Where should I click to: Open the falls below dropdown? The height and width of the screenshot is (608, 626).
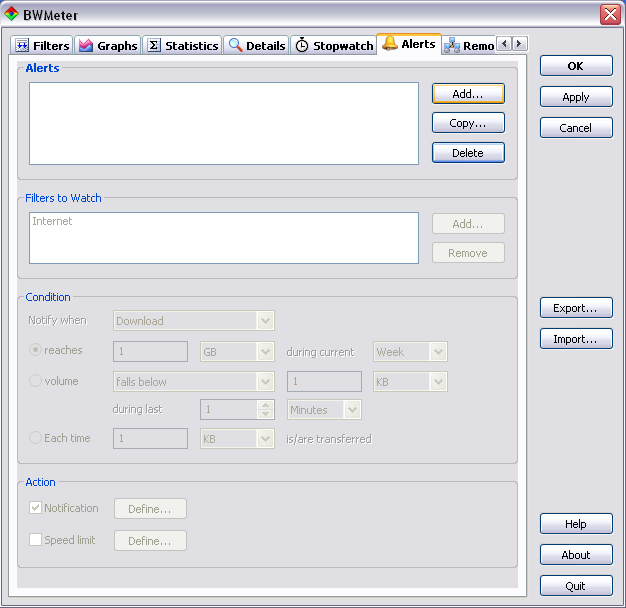tap(265, 382)
